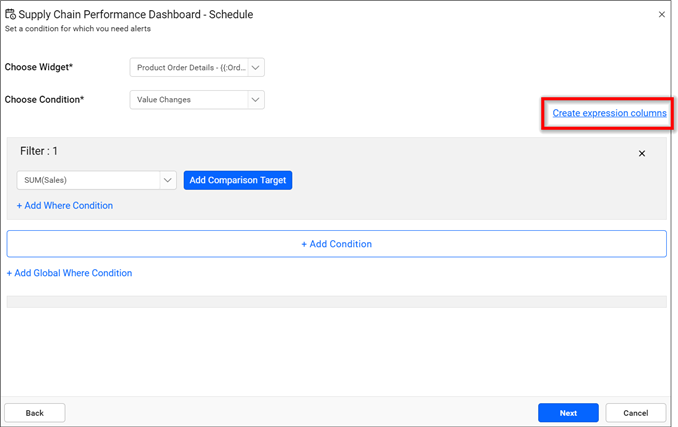Remove Filter 1 using its X icon
Viewport: 678px width, 427px height.
pos(642,154)
